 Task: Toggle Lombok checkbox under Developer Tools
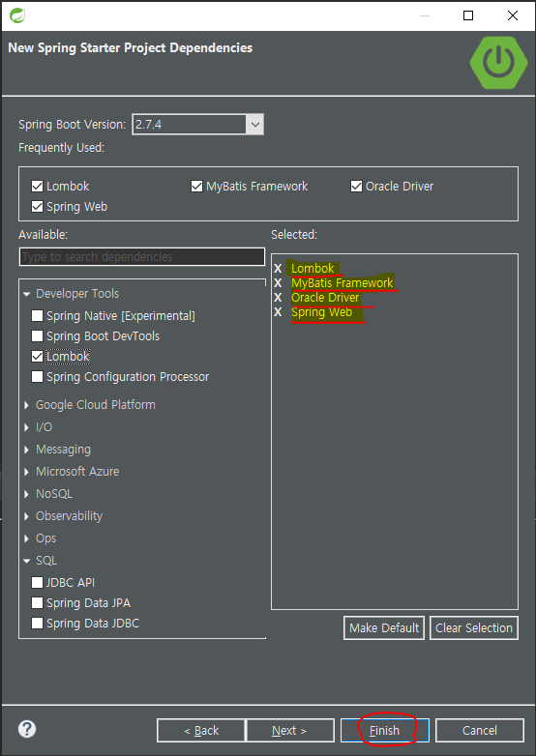[37, 357]
